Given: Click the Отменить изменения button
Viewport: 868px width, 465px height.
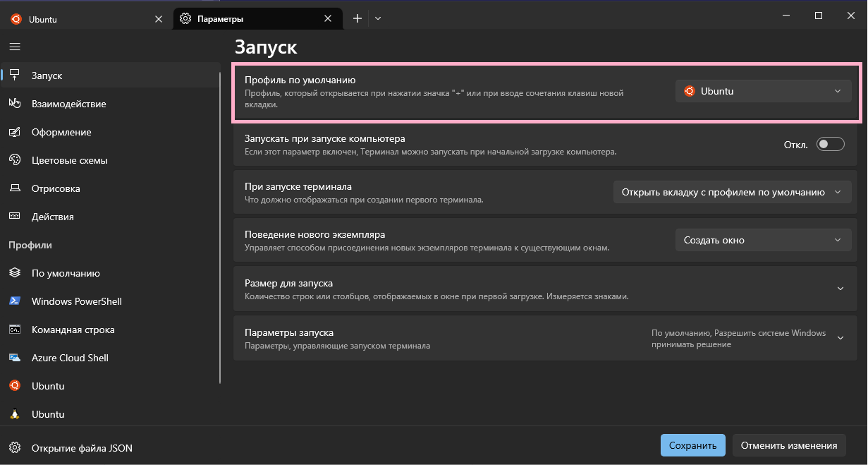Looking at the screenshot, I should 789,445.
